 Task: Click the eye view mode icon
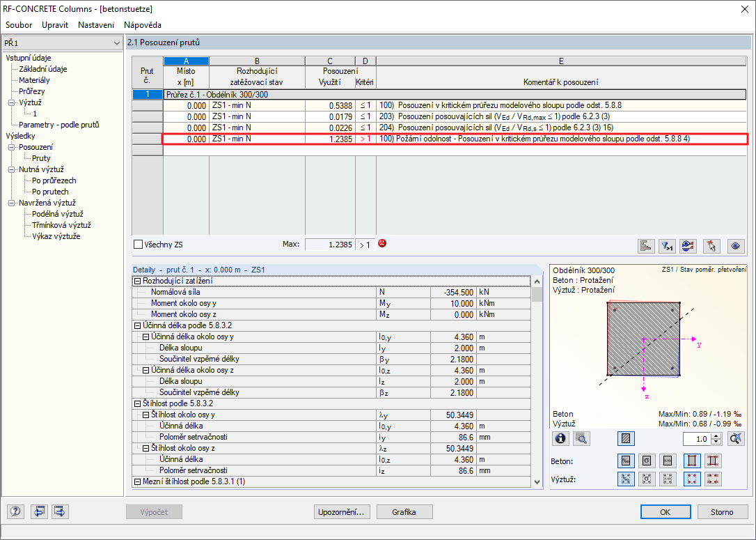click(735, 246)
